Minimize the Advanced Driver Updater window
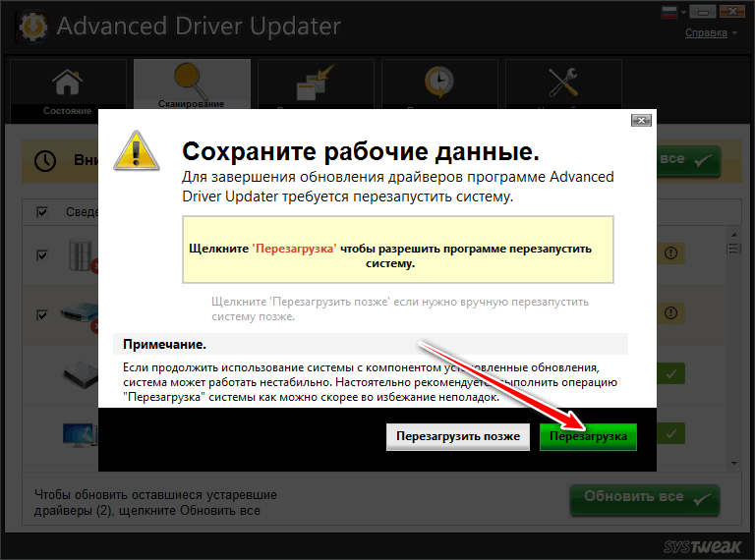This screenshot has width=755, height=560. tap(703, 12)
